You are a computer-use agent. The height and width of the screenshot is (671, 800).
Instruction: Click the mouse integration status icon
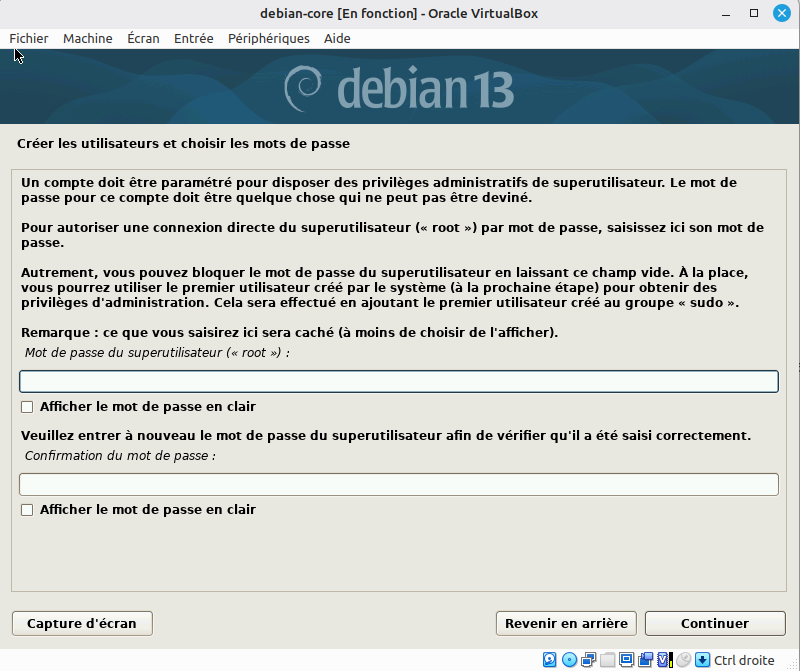click(x=683, y=660)
